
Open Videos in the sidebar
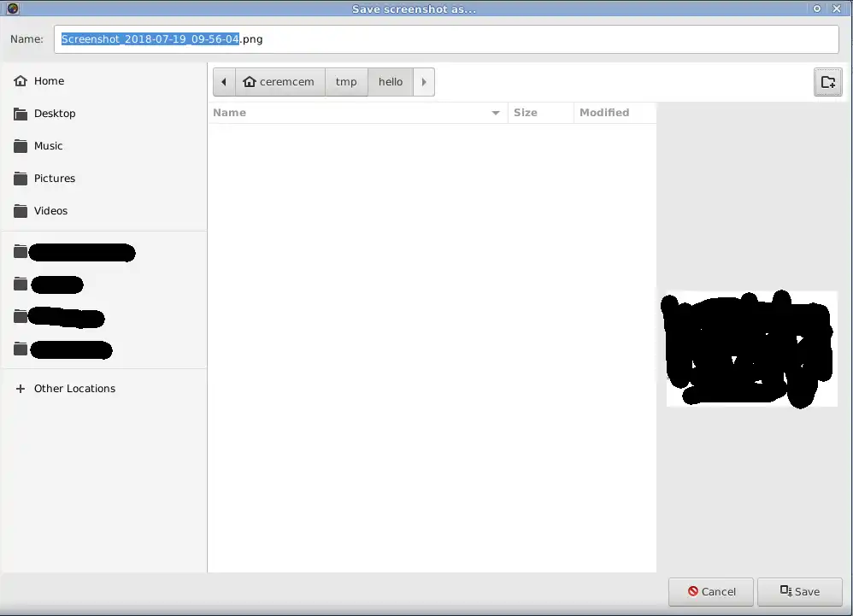(103, 211)
